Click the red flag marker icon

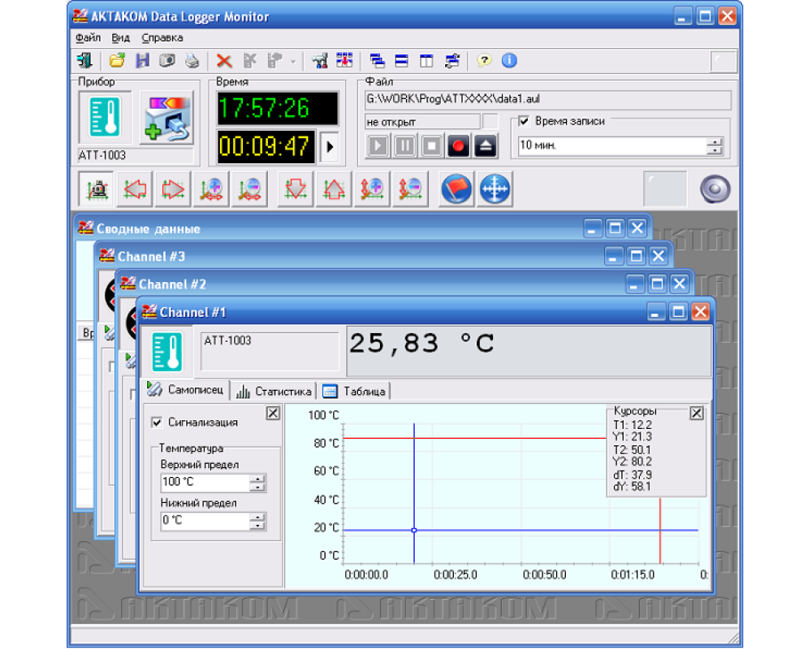tap(457, 189)
